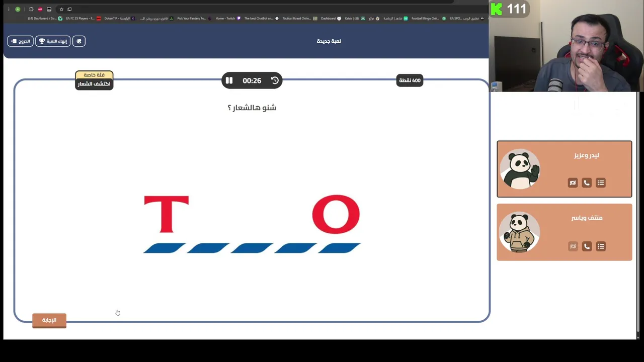Screen dimensions: 644x362
Task: Click the ليدر وعزيز team name
Action: 587,155
